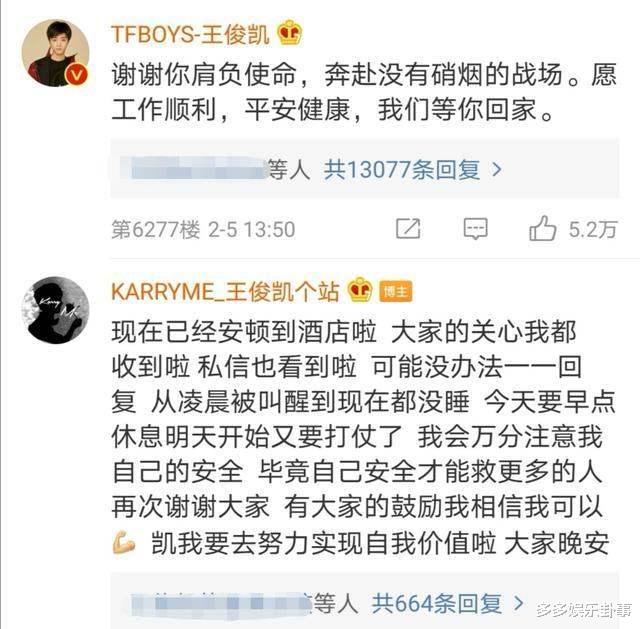This screenshot has height=629, width=640.
Task: Open the 共664条回复 replies link
Action: coord(436,603)
